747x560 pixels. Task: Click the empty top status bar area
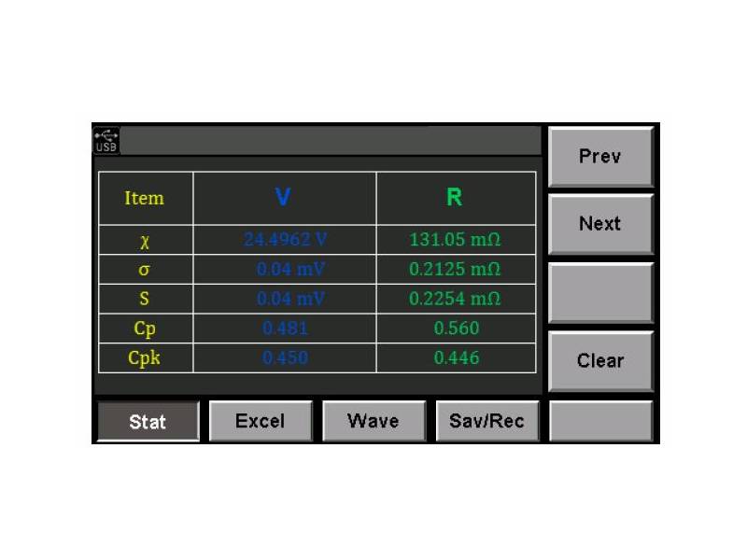point(327,140)
